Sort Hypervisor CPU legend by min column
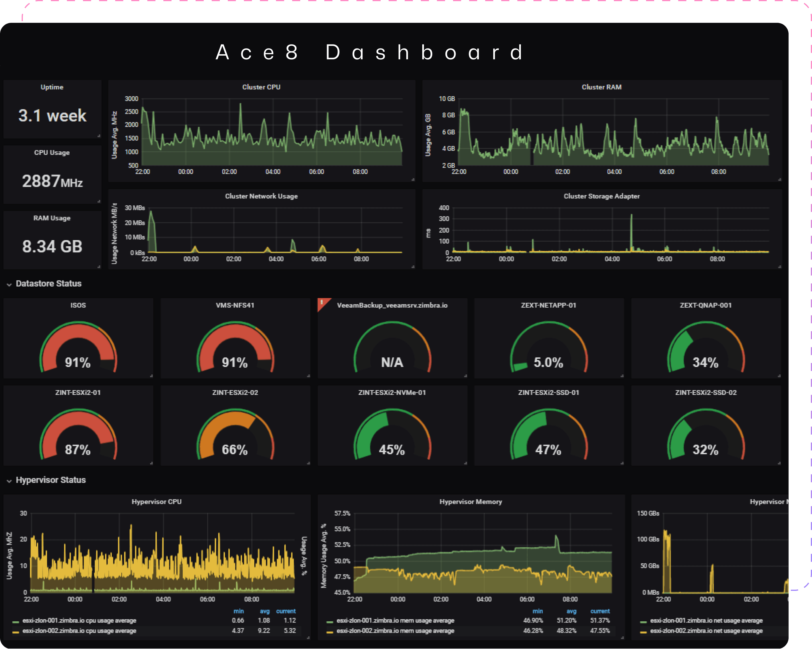This screenshot has height=649, width=812. tap(239, 611)
